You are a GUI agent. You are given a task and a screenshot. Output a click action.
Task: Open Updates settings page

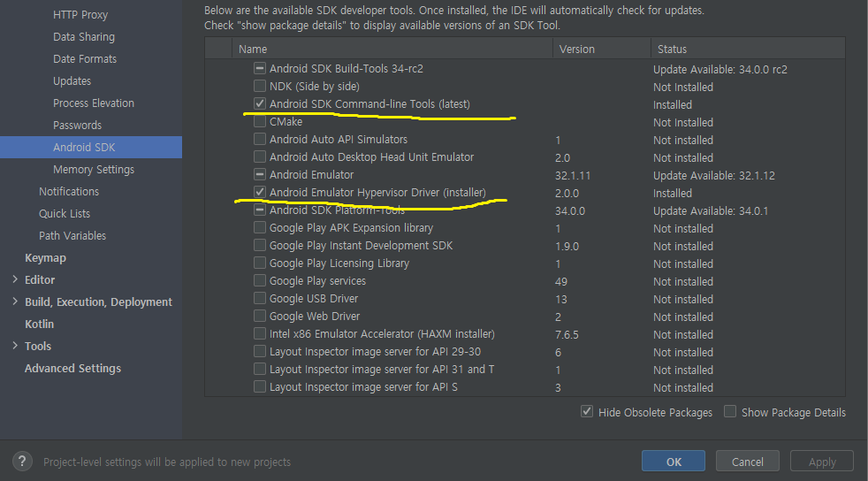pyautogui.click(x=72, y=80)
